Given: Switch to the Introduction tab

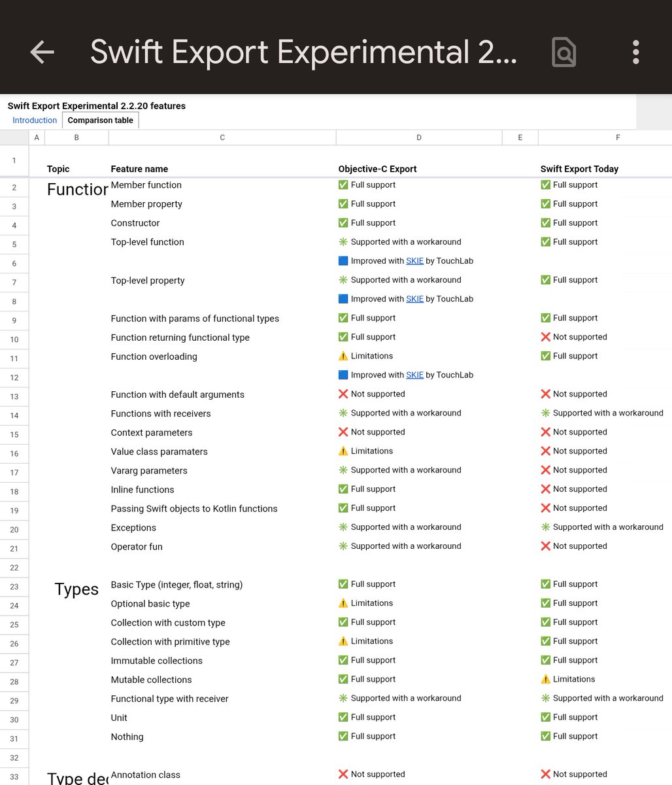Looking at the screenshot, I should click(x=35, y=120).
